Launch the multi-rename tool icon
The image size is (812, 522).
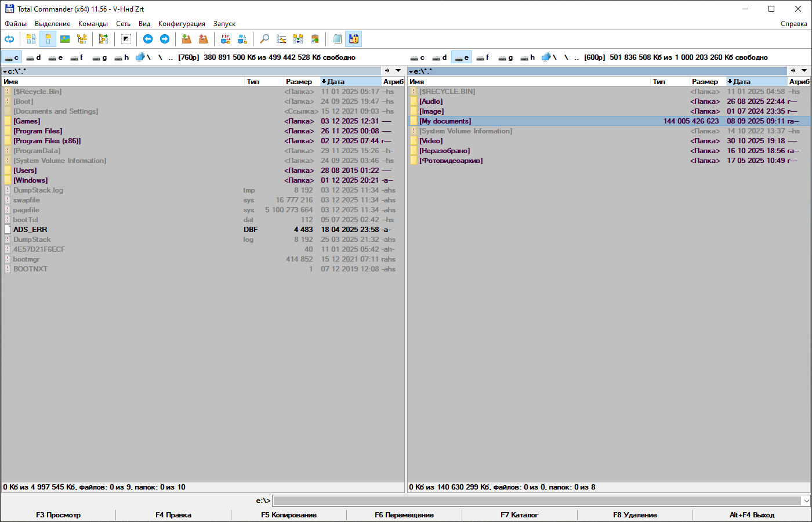281,39
